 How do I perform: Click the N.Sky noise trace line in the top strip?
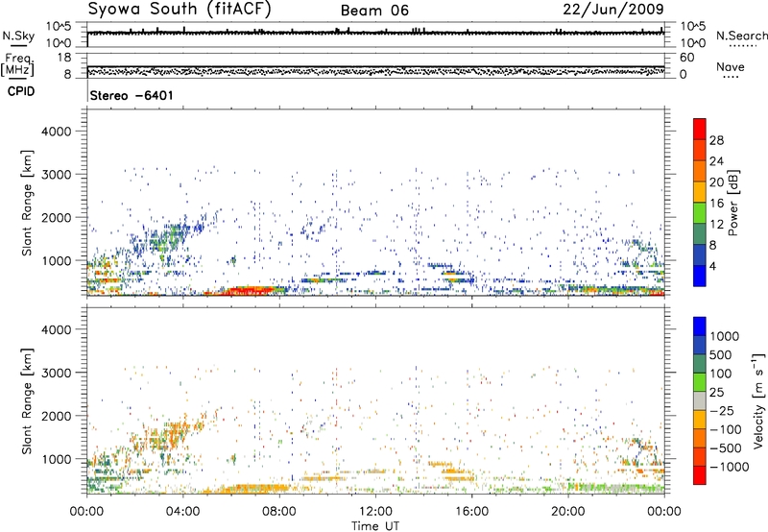pyautogui.click(x=375, y=33)
